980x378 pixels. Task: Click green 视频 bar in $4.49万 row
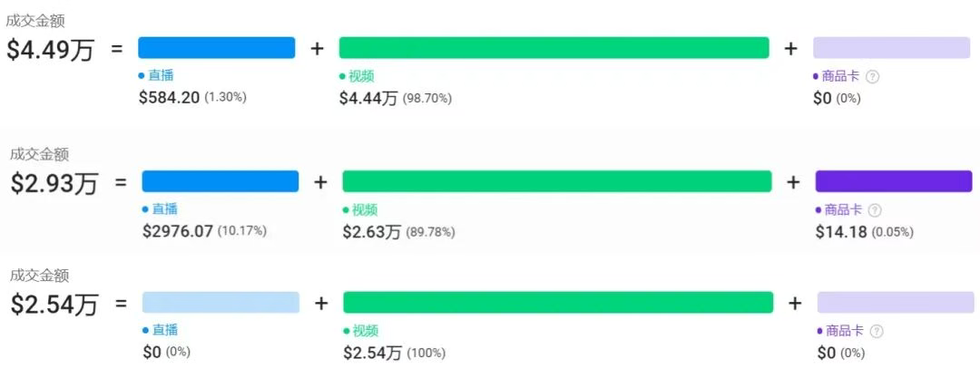[x=554, y=48]
